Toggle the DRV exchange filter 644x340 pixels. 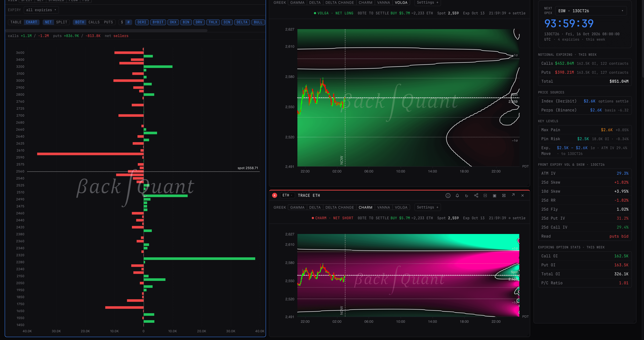click(x=199, y=22)
